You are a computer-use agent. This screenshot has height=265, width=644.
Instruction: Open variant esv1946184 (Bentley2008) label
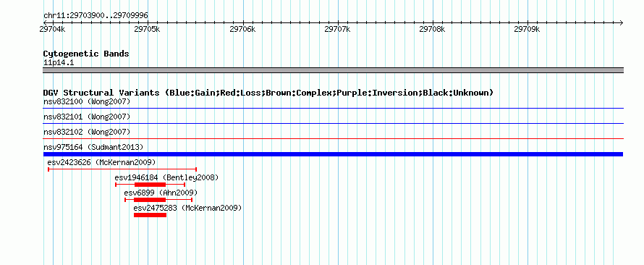166,177
